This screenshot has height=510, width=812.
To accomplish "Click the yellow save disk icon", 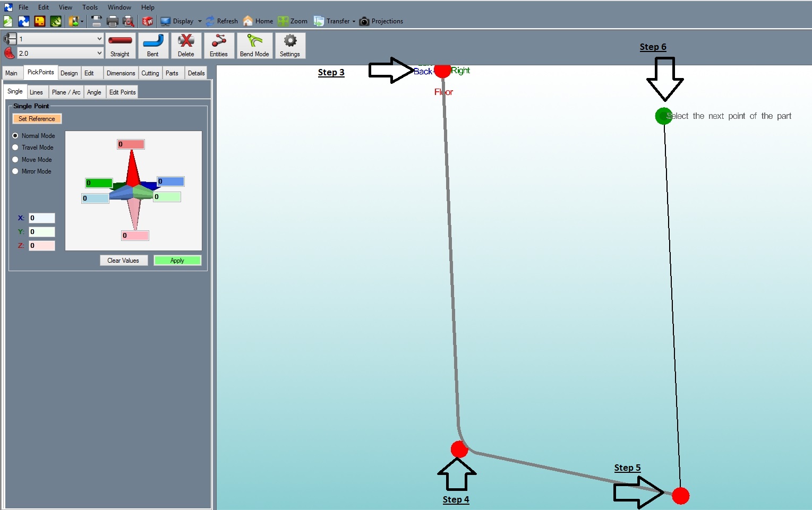I will [x=40, y=21].
